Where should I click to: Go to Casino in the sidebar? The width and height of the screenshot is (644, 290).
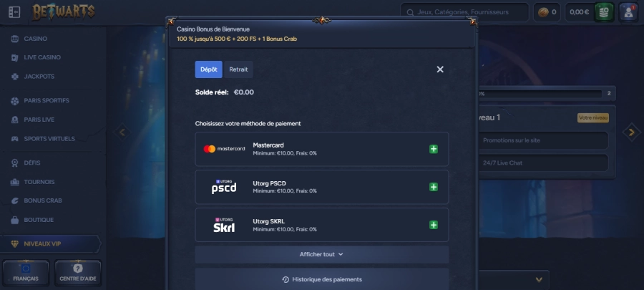[x=35, y=39]
